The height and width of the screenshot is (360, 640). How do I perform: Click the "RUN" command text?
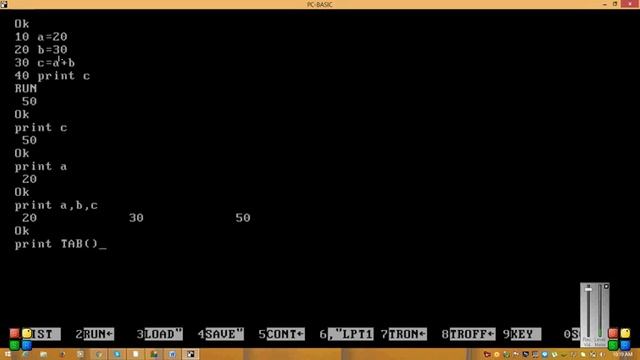(x=26, y=89)
